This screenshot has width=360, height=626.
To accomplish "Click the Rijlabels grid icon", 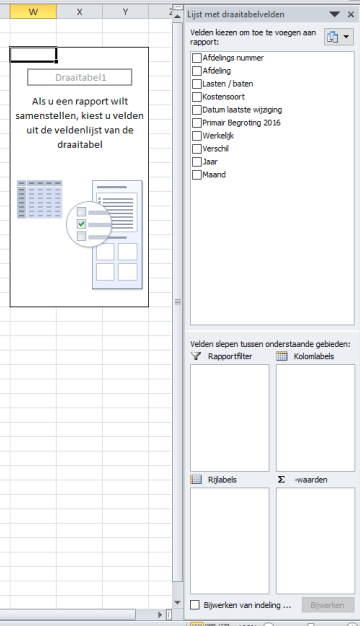I will pyautogui.click(x=196, y=479).
